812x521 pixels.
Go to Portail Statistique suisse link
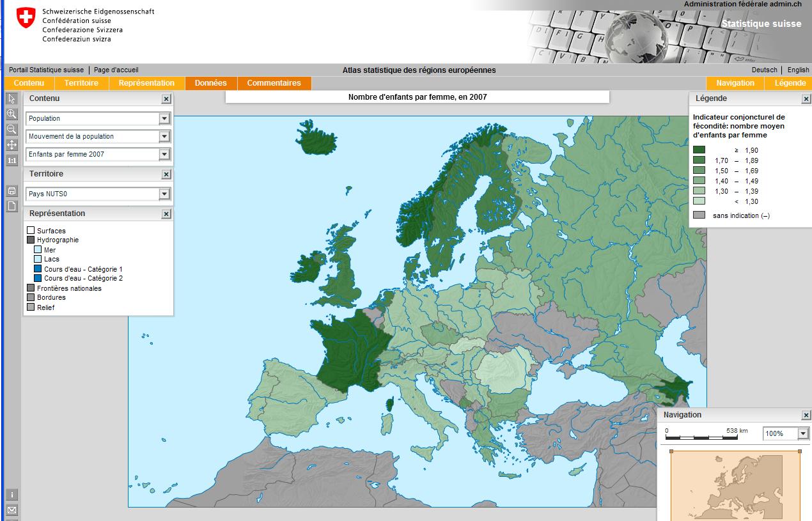[x=46, y=70]
